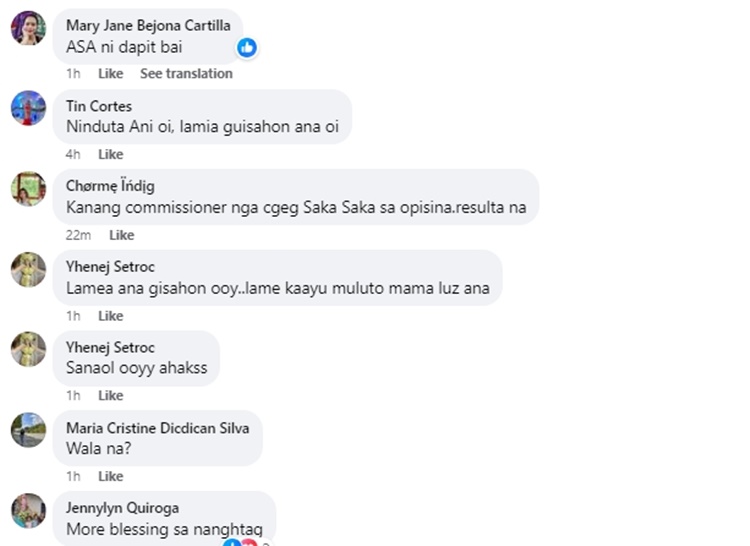This screenshot has height=546, width=750.
Task: Like Tin Cortes's comment
Action: (110, 154)
